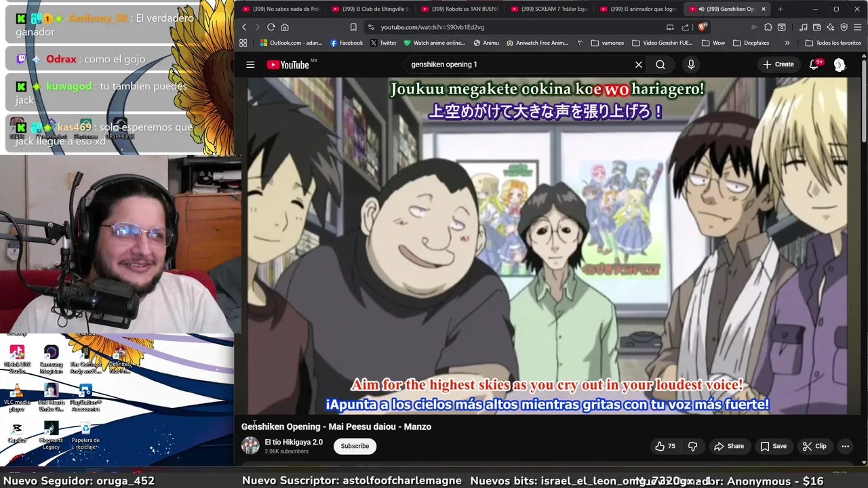This screenshot has width=868, height=488.
Task: Like the video with the thumbs up
Action: (x=665, y=446)
